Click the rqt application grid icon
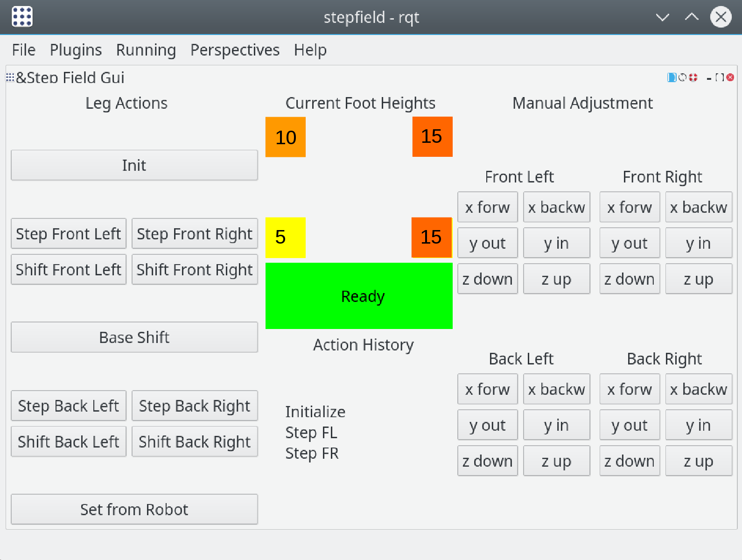The height and width of the screenshot is (560, 742). pyautogui.click(x=22, y=17)
